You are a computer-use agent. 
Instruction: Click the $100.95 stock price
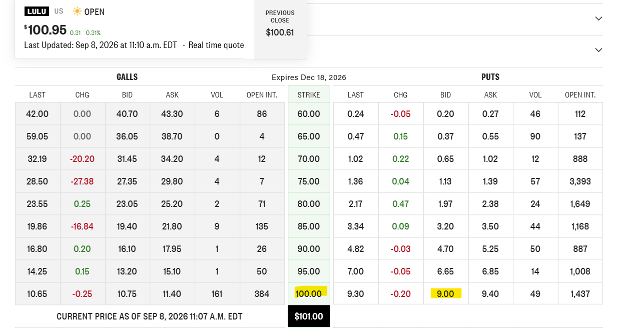click(46, 30)
